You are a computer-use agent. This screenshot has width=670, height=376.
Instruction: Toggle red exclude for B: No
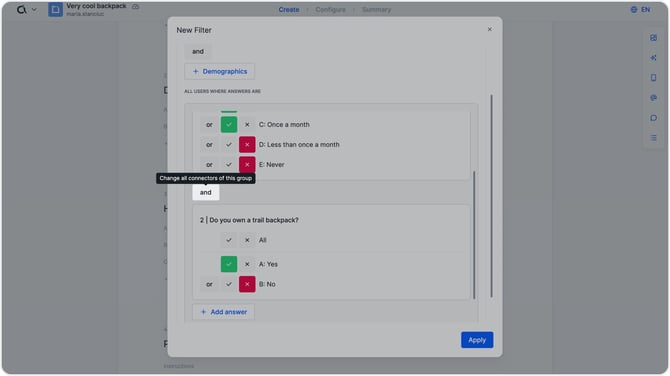click(x=247, y=284)
